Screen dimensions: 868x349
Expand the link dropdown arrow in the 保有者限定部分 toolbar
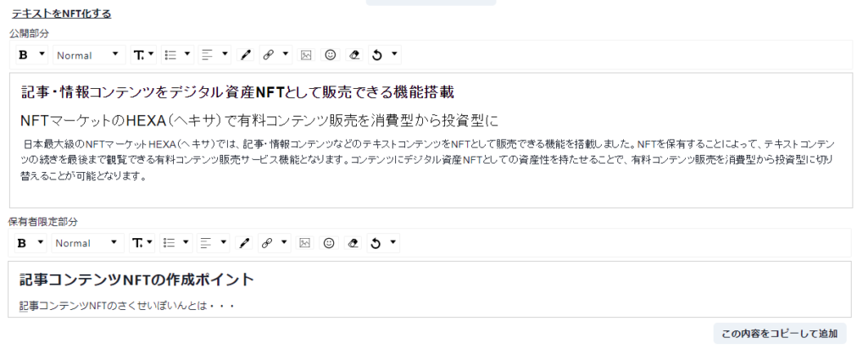[x=283, y=242]
